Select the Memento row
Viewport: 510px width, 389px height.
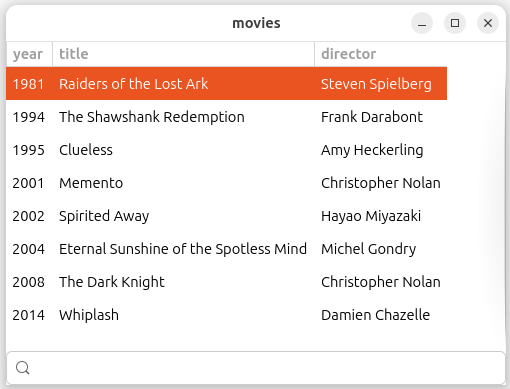226,183
